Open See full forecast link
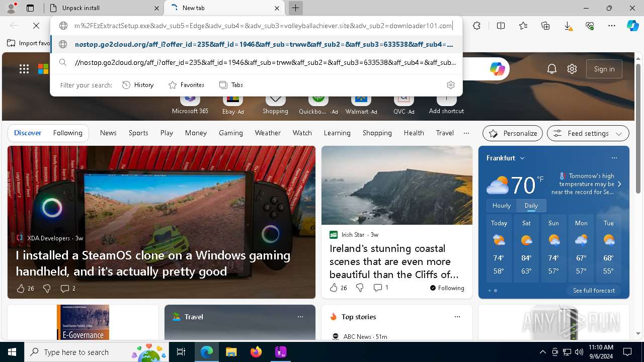This screenshot has height=362, width=644. 594,290
